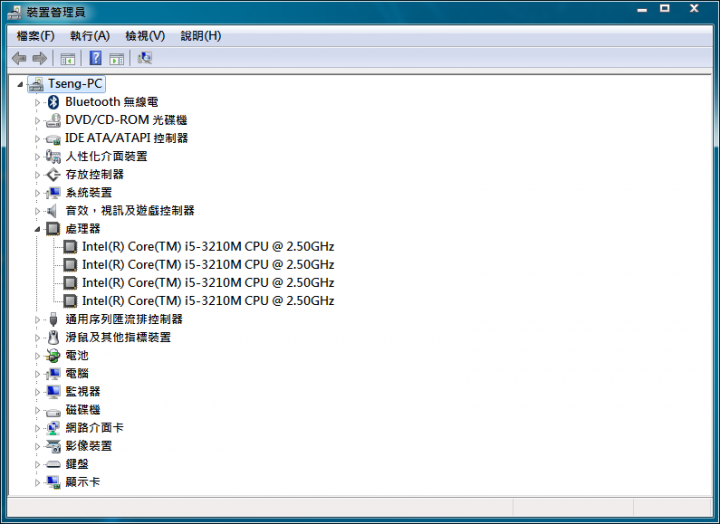Click the Scan for hardware changes icon
The image size is (720, 524).
coord(145,58)
